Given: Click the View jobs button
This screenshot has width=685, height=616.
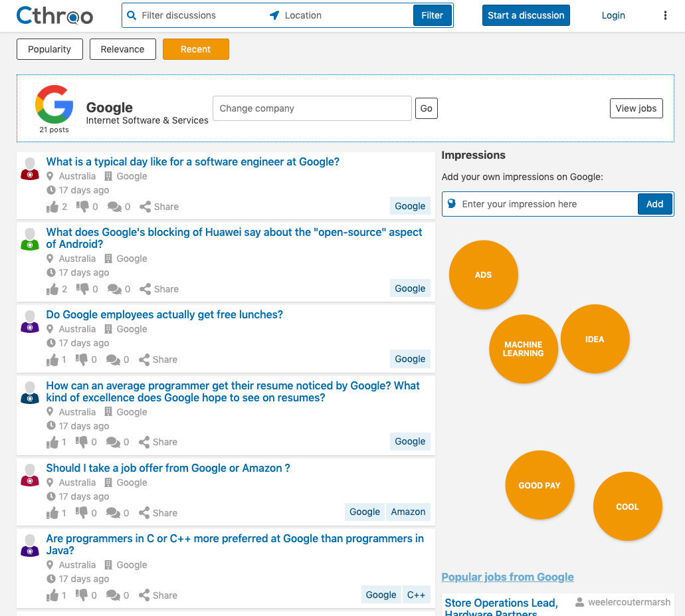Looking at the screenshot, I should pos(636,108).
